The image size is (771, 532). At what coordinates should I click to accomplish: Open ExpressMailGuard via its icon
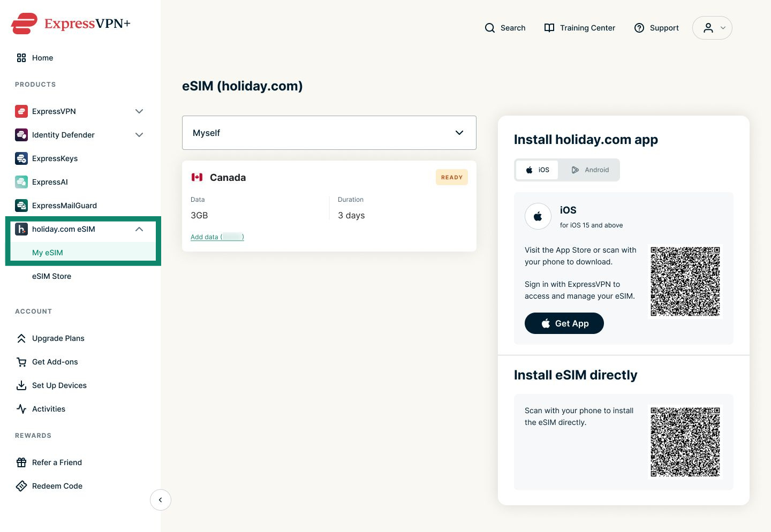click(21, 206)
